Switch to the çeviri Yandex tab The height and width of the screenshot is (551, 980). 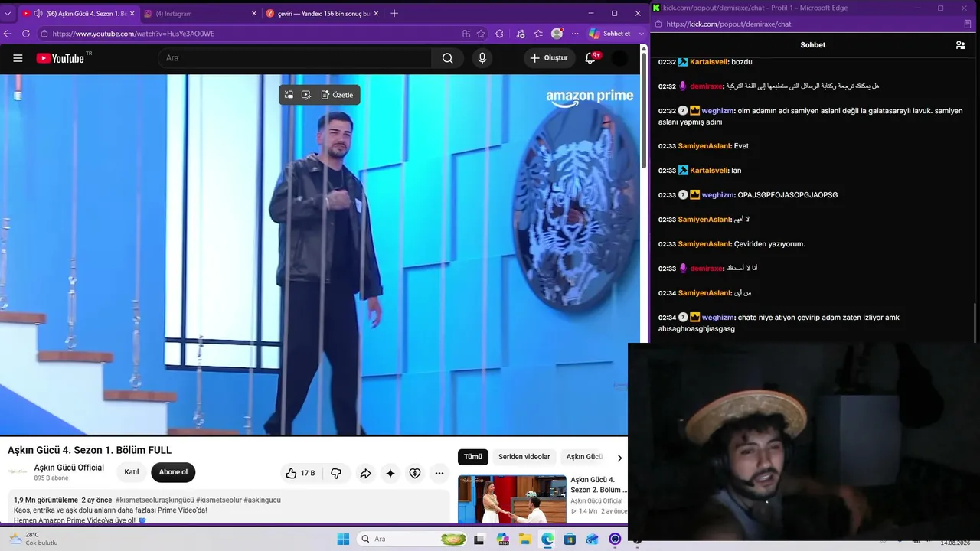pyautogui.click(x=322, y=13)
